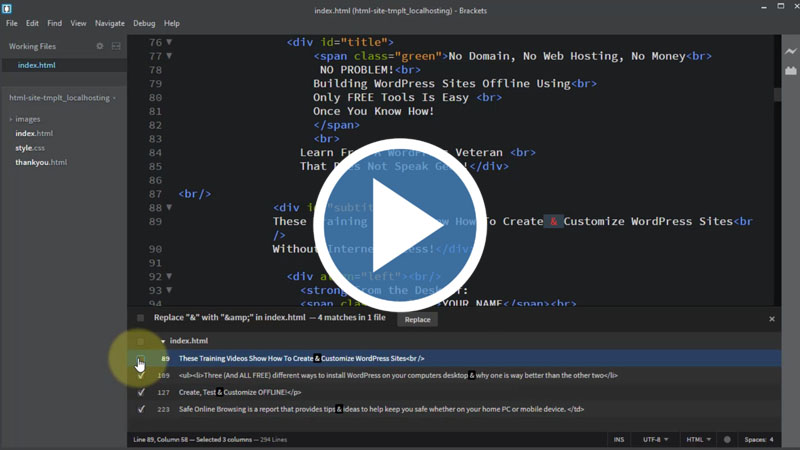Open the Navigate menu

click(110, 23)
